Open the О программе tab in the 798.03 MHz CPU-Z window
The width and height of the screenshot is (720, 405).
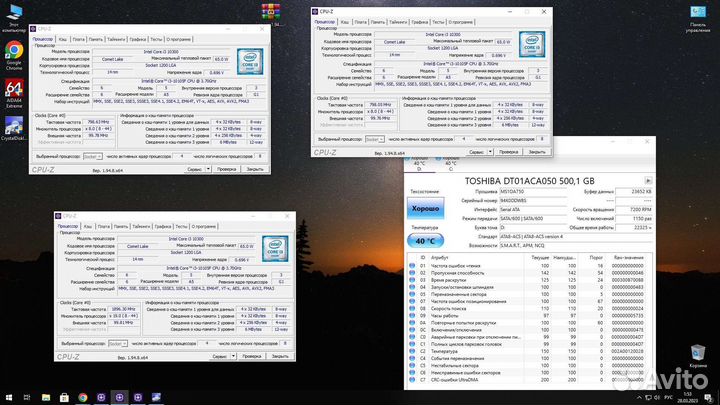pyautogui.click(x=461, y=22)
